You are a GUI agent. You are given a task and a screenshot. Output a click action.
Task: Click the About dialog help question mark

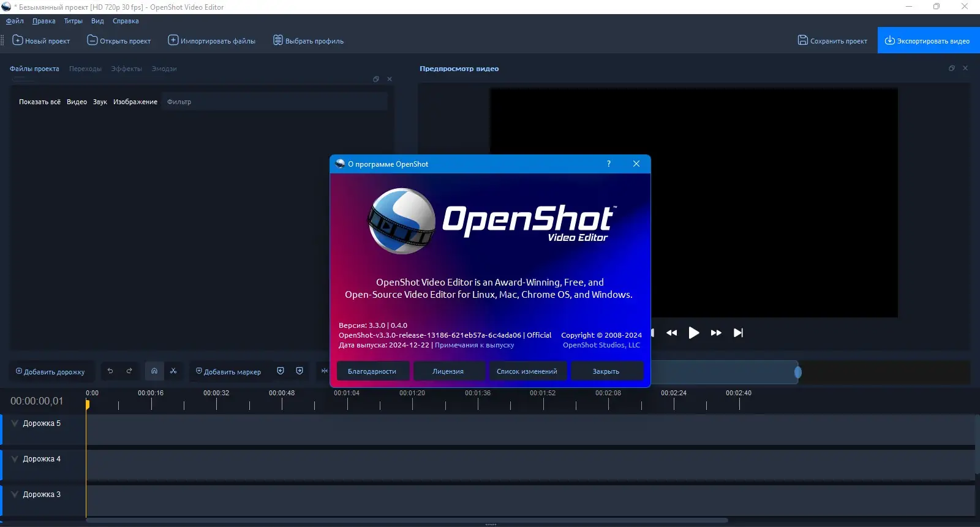(x=609, y=164)
